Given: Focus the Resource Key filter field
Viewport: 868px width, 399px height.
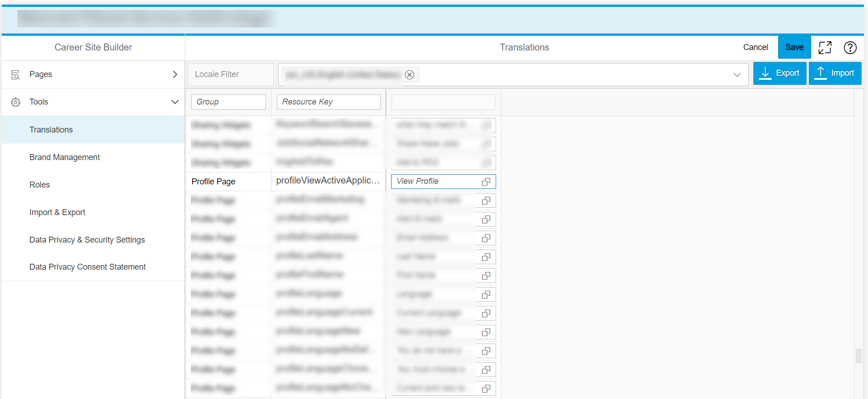Looking at the screenshot, I should [x=328, y=102].
